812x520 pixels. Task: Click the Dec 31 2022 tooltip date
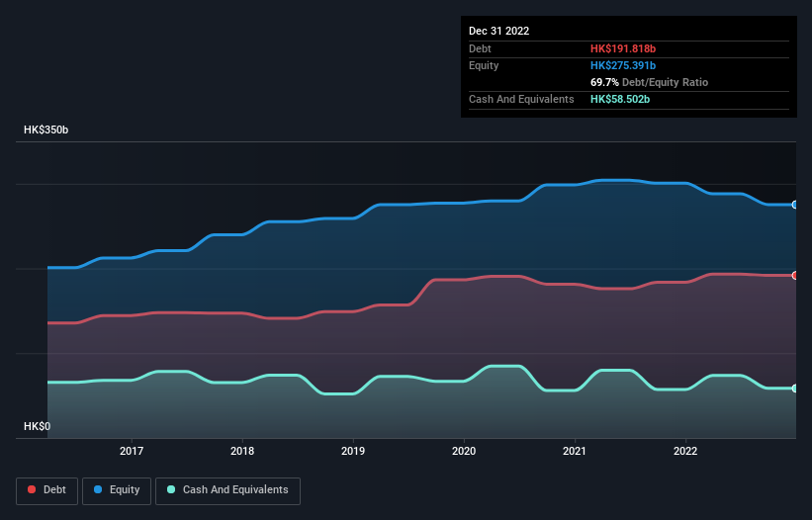click(x=499, y=31)
